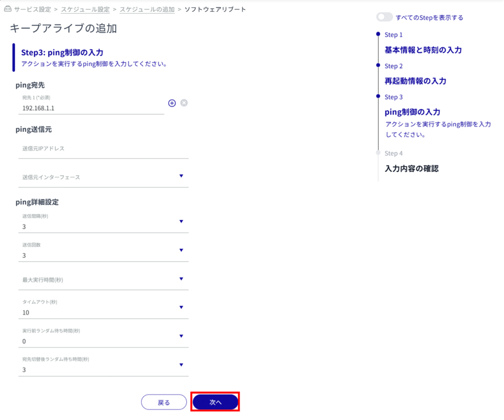This screenshot has height=420, width=504.
Task: Click the 宛先1 ping destination field
Action: pos(91,108)
